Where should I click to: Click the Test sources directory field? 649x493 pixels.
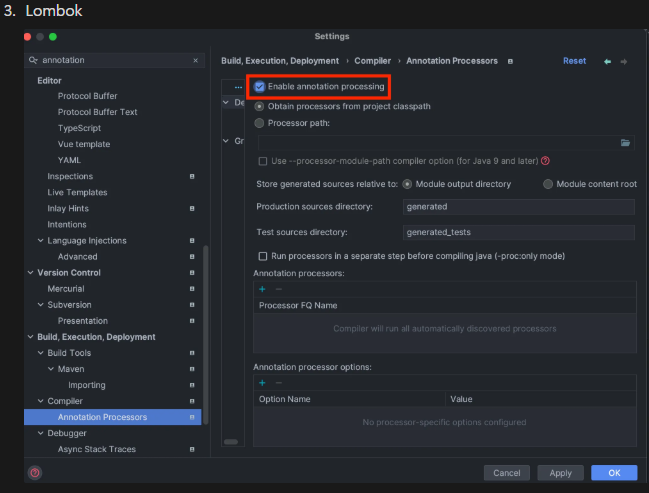click(x=519, y=232)
